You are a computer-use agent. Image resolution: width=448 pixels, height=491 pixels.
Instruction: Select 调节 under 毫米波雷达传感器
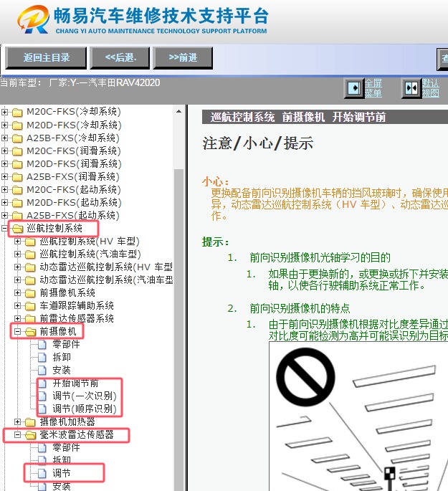[62, 473]
